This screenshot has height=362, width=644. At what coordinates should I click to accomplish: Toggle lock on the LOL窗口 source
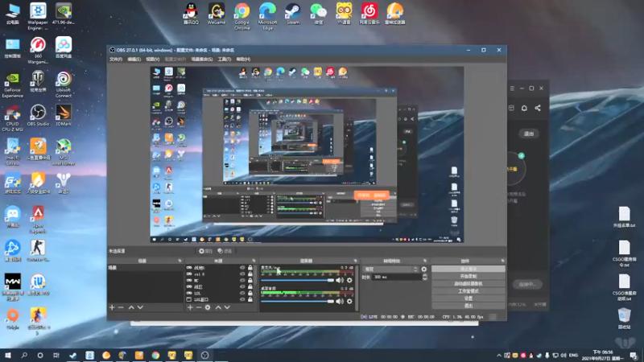click(x=250, y=299)
